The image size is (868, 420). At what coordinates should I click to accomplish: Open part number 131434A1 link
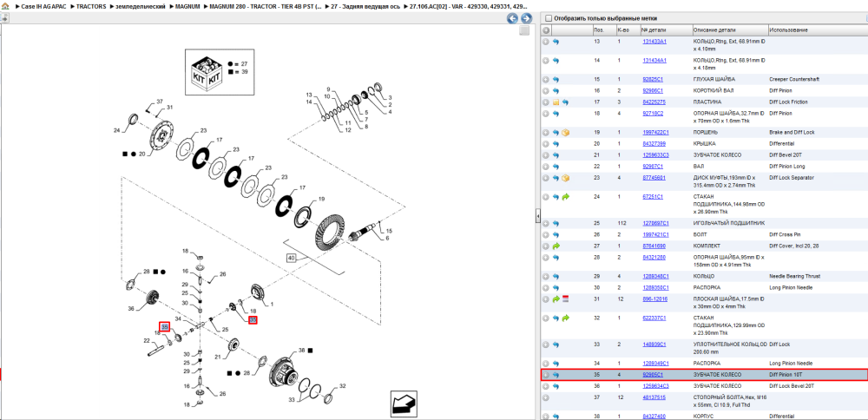pos(654,61)
